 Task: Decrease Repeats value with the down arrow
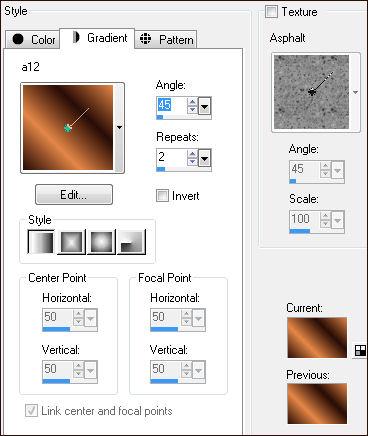coord(192,162)
